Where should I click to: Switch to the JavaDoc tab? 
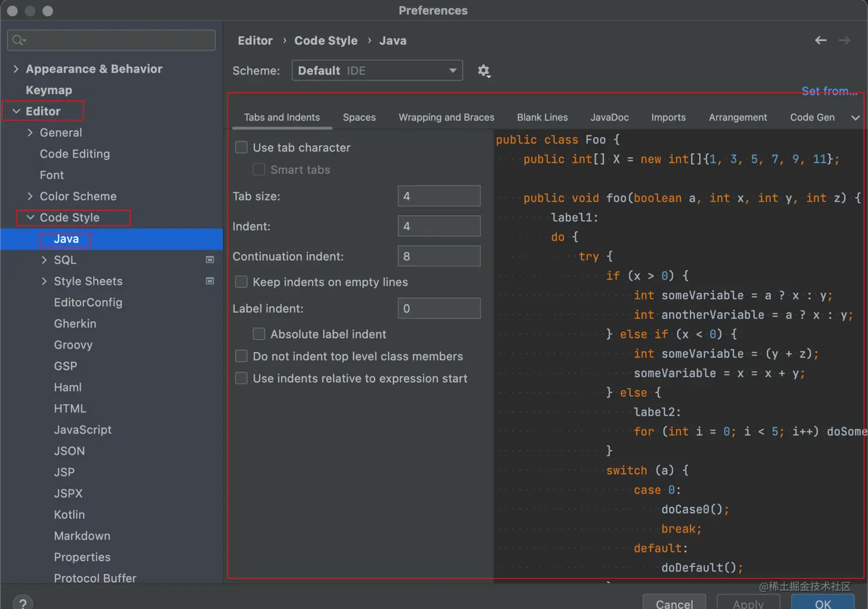(610, 117)
